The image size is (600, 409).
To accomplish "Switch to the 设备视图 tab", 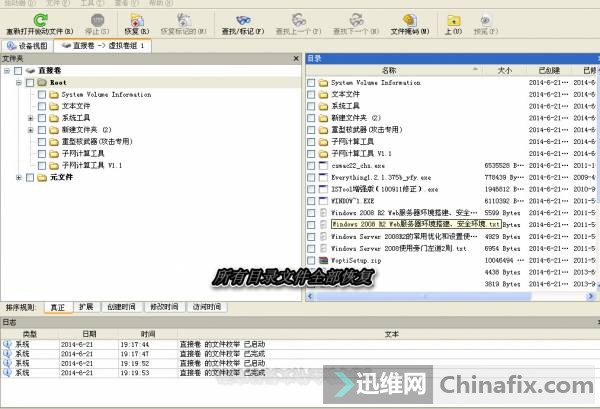I will pyautogui.click(x=27, y=46).
